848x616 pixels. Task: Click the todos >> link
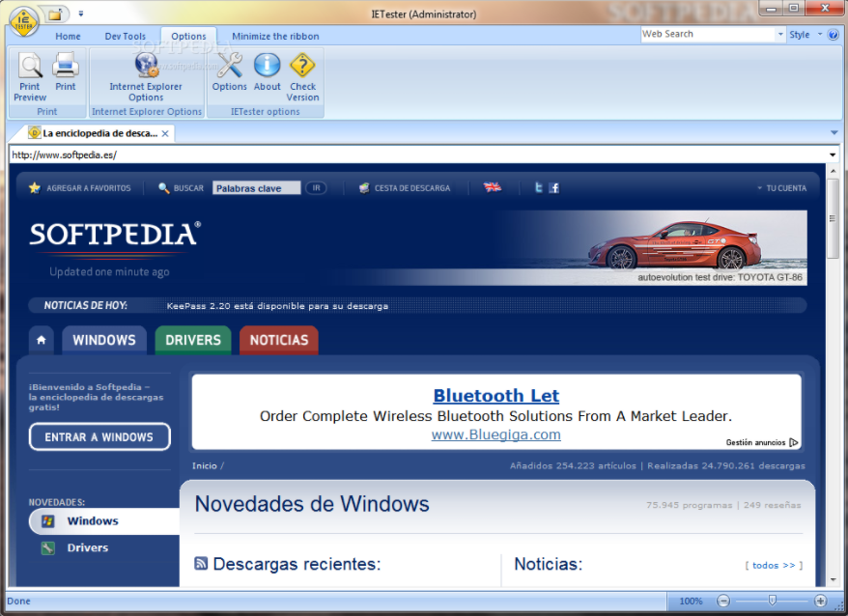tap(774, 565)
